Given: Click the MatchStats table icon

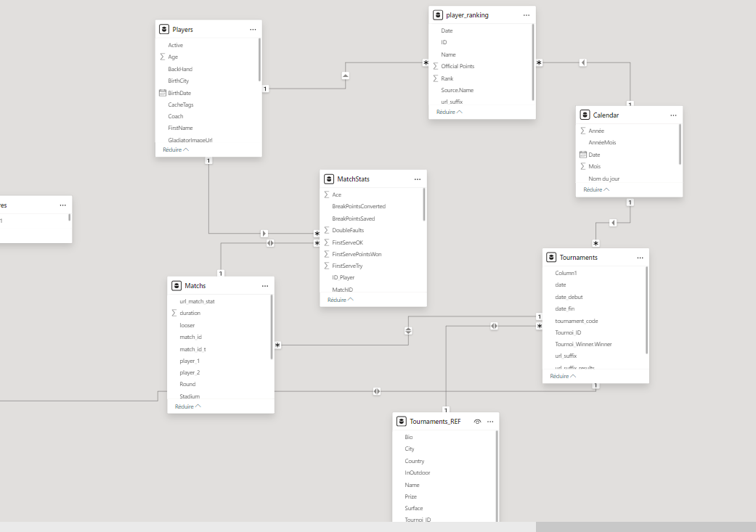Looking at the screenshot, I should [x=329, y=179].
